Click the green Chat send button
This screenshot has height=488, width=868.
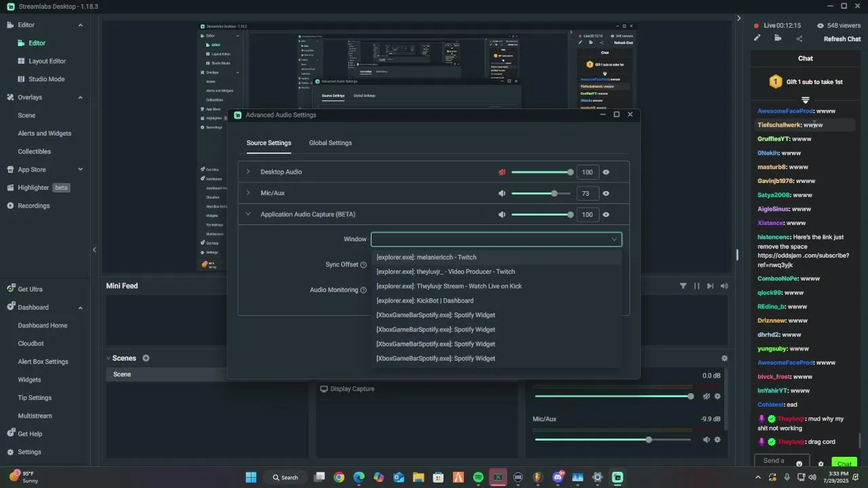click(x=844, y=464)
